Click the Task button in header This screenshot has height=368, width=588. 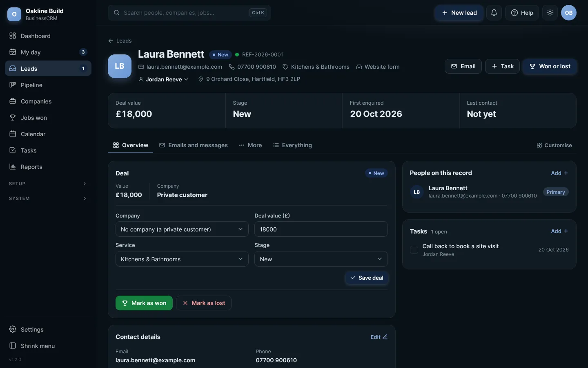coord(502,66)
